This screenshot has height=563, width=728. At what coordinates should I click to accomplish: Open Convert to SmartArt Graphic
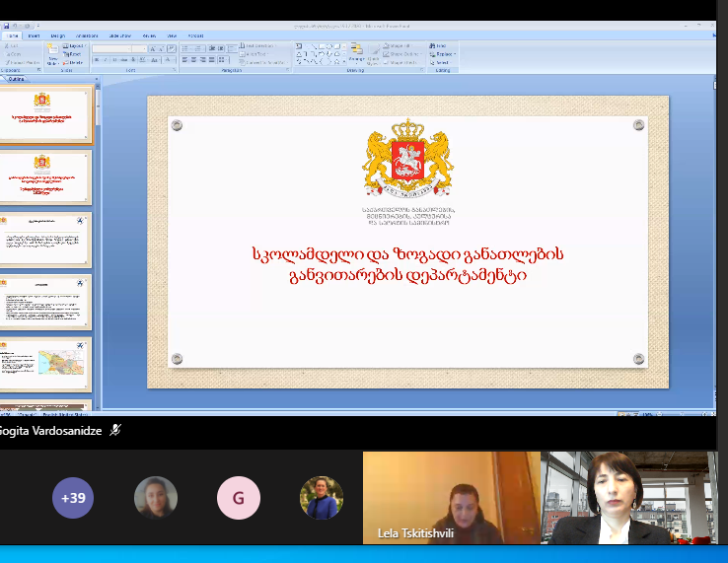263,63
